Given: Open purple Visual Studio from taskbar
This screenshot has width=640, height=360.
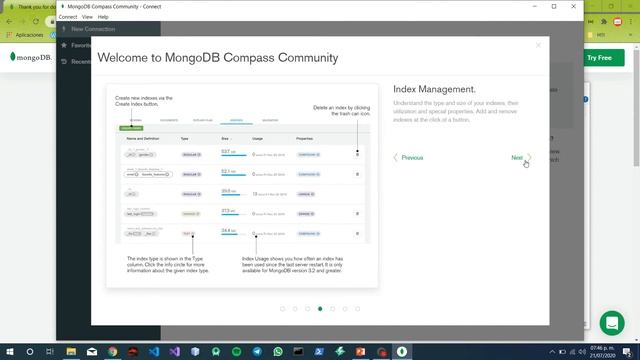Looking at the screenshot, I should coord(175,351).
